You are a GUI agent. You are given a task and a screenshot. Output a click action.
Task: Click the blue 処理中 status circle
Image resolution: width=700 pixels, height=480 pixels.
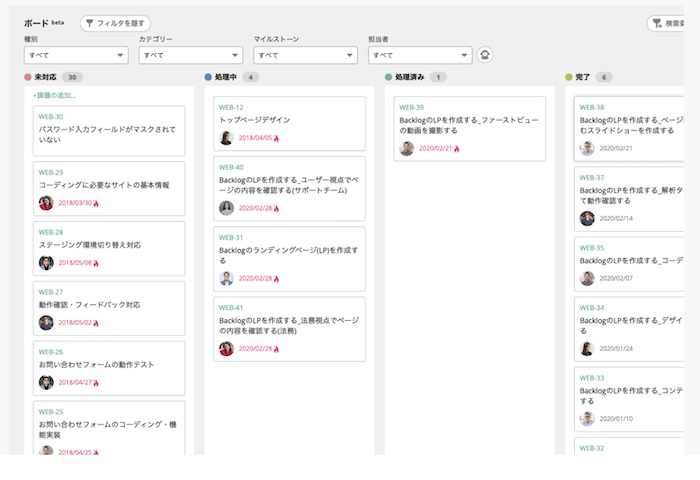208,77
